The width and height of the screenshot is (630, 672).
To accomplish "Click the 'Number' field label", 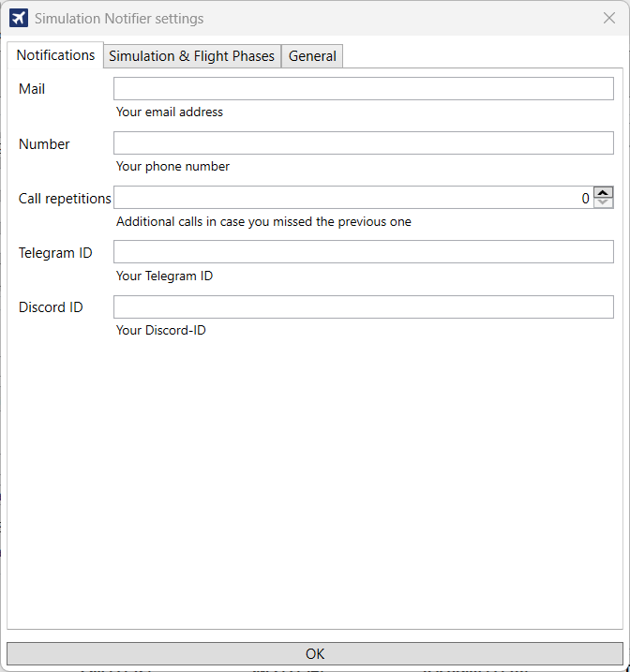I will coord(44,144).
